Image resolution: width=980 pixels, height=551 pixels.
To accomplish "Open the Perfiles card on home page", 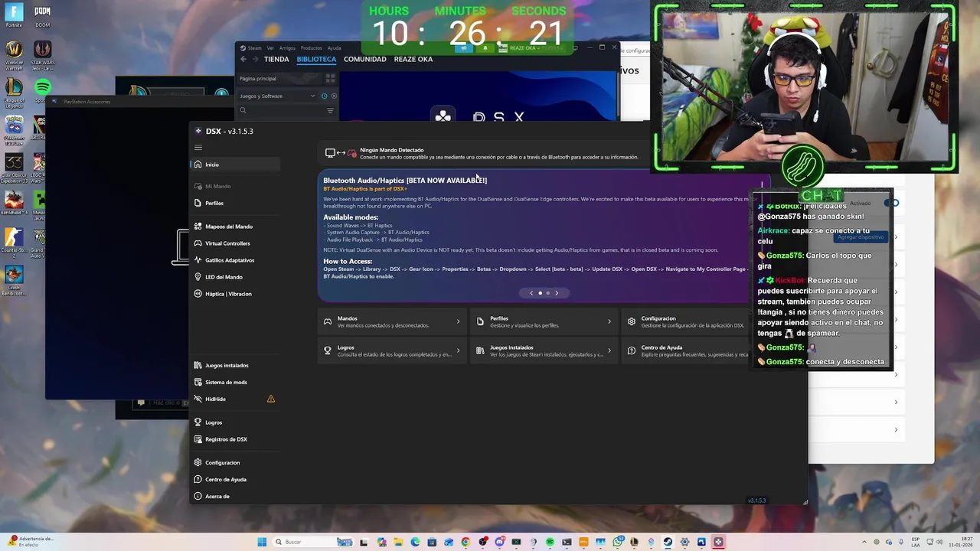I will tap(544, 321).
